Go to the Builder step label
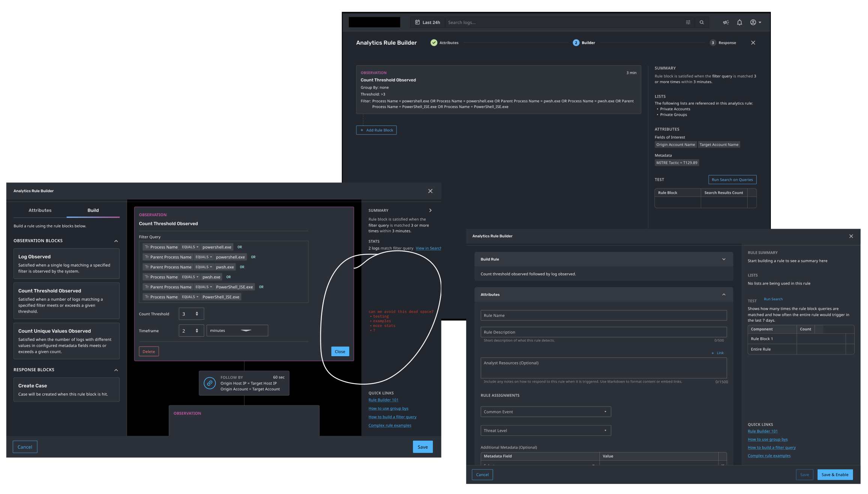 tap(588, 43)
